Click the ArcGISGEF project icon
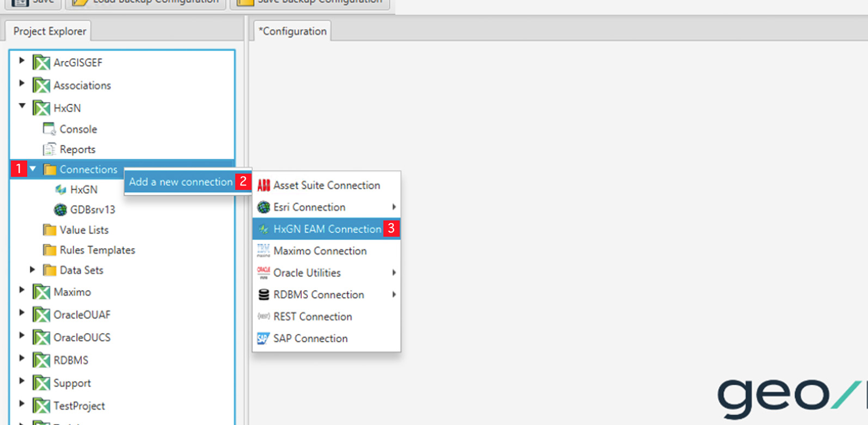 [x=41, y=63]
